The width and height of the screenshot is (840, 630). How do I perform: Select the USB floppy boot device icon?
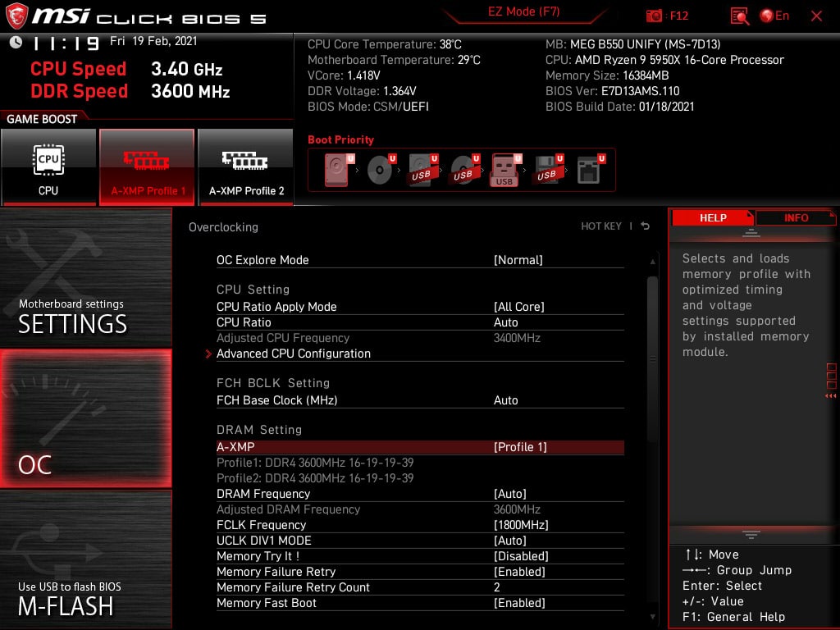(549, 170)
